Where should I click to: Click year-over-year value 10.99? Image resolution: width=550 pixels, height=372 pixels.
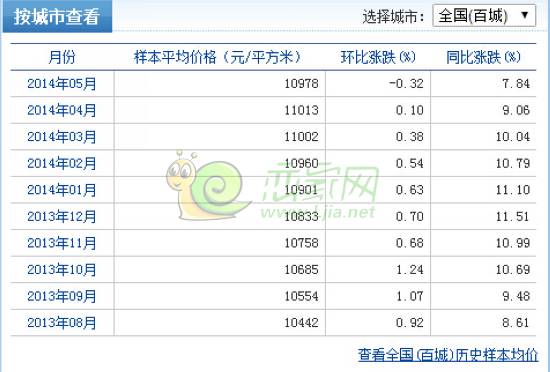[x=512, y=243]
